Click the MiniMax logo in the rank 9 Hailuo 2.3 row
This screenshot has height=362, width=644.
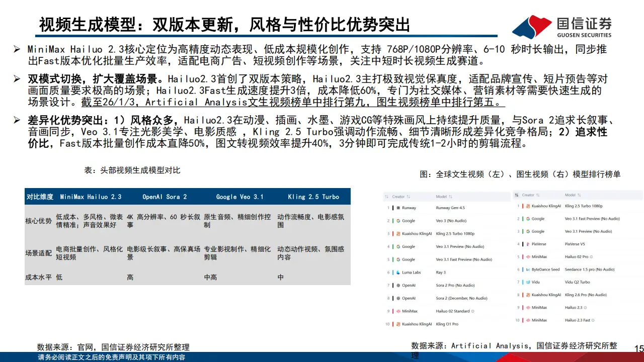(527, 308)
